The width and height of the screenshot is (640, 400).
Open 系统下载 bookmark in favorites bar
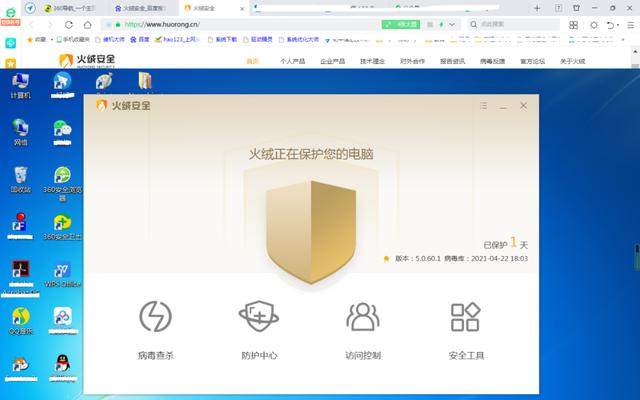click(x=222, y=40)
